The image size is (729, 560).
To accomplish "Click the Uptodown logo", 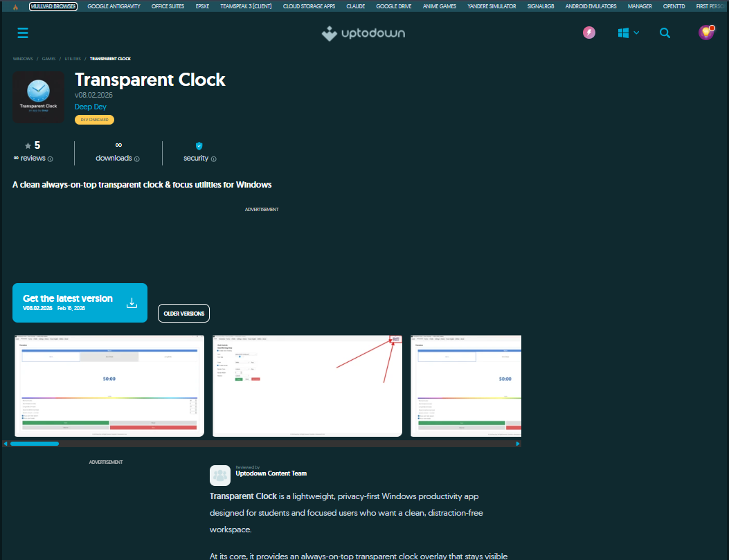I will tap(363, 33).
